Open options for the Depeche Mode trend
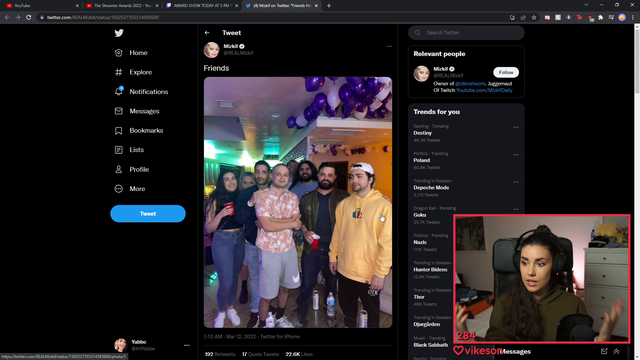 point(516,182)
